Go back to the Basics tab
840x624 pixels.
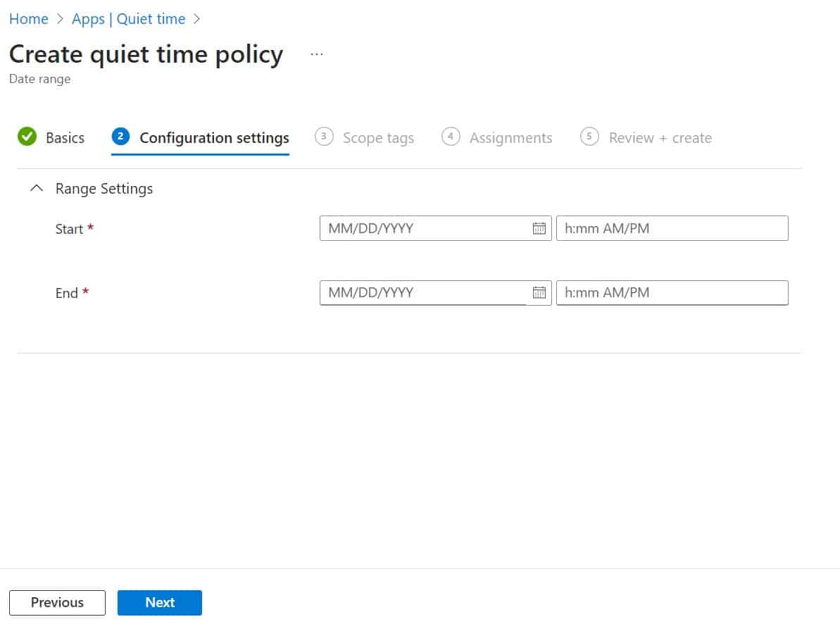(x=64, y=137)
